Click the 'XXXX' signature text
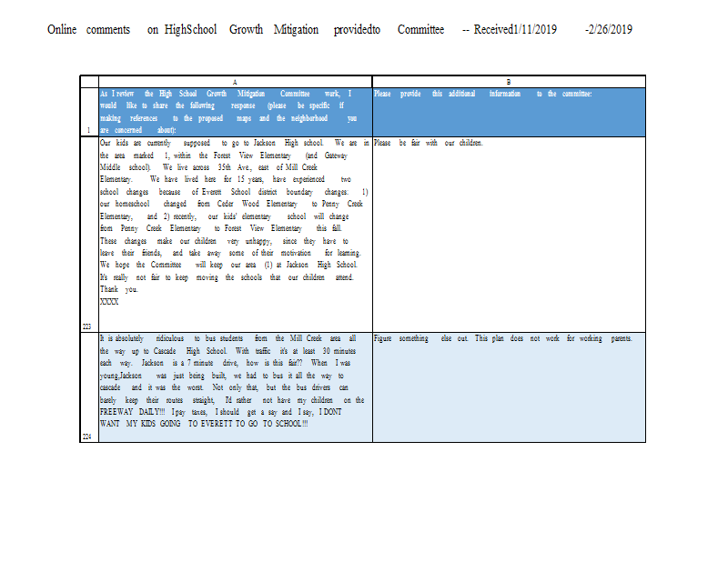 109,302
